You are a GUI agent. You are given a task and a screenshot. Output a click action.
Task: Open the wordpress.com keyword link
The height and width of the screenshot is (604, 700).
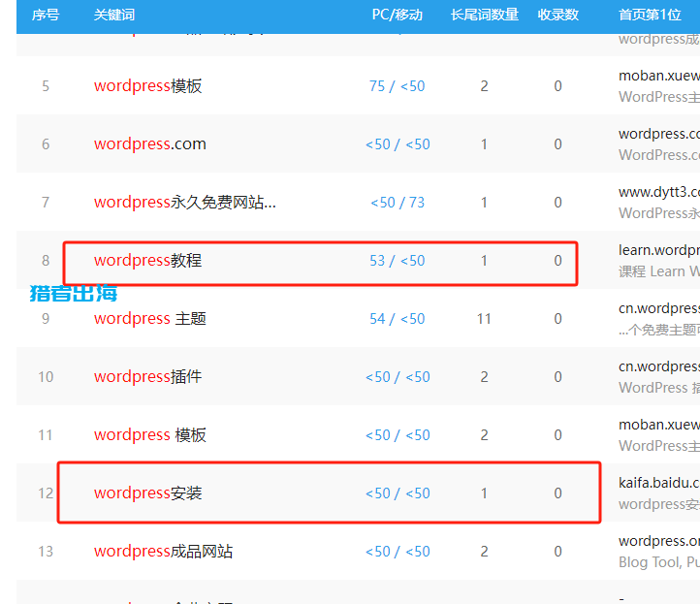pyautogui.click(x=150, y=144)
